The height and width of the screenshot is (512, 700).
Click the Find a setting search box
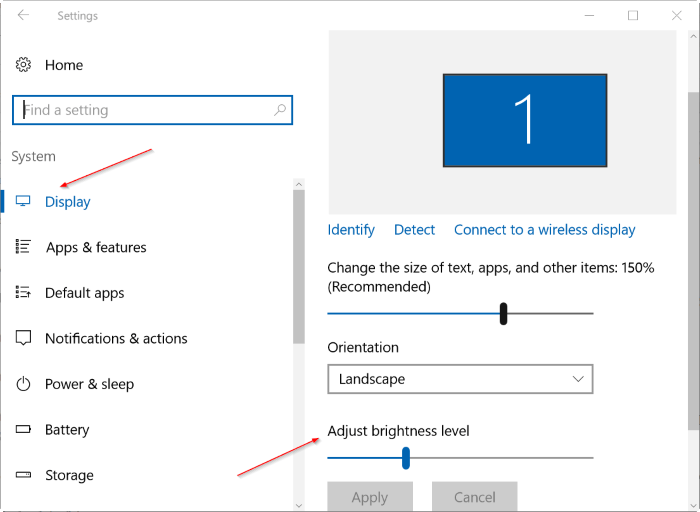point(140,110)
